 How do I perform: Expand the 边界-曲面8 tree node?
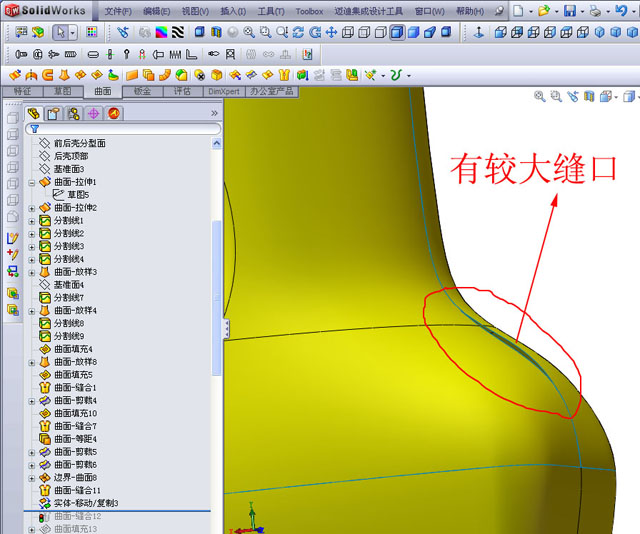(x=32, y=478)
